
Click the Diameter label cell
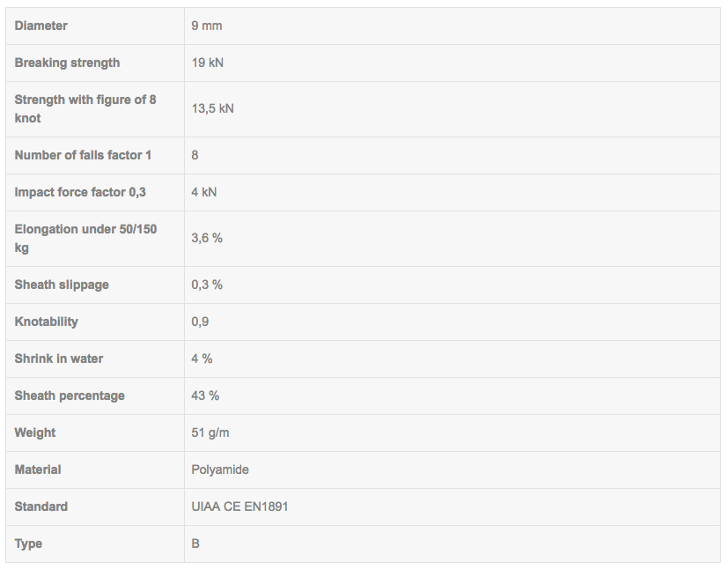[x=41, y=26]
